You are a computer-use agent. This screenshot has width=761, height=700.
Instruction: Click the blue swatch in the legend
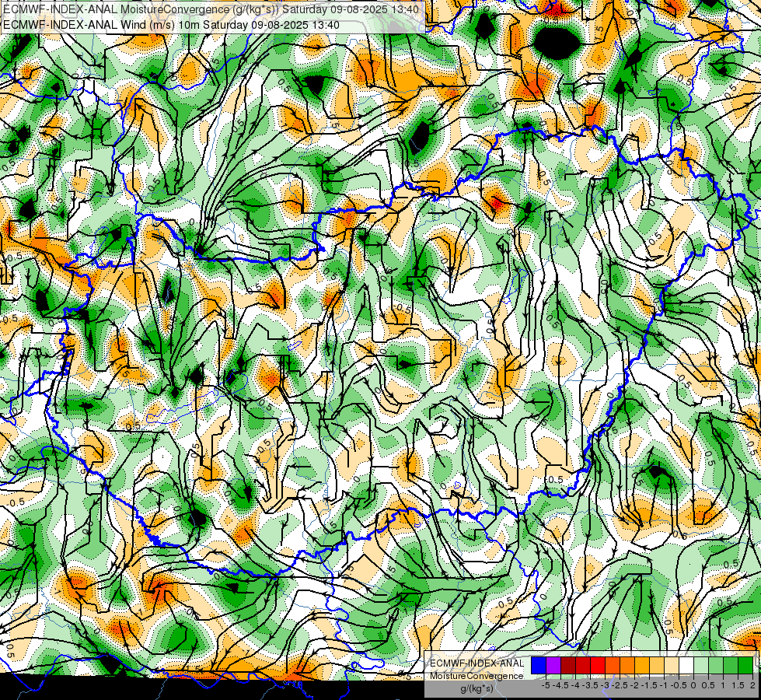539,665
